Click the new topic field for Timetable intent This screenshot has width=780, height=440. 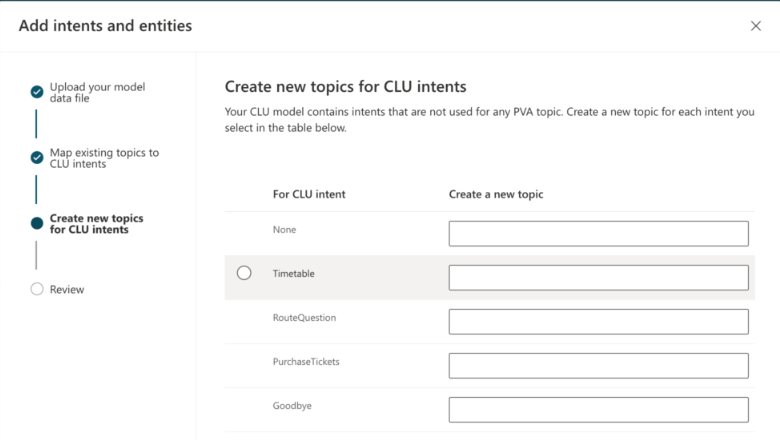[x=598, y=277]
